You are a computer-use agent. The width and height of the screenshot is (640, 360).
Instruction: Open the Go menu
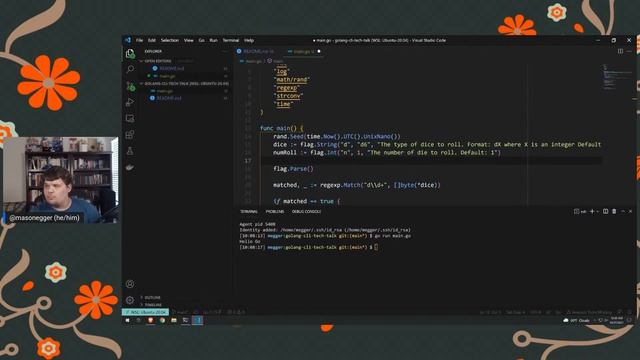tap(202, 40)
